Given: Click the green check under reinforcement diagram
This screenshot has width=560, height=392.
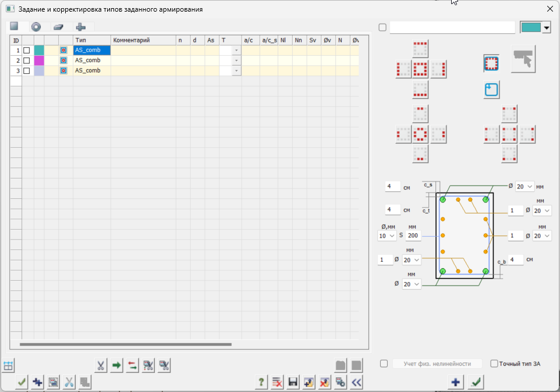Looking at the screenshot, I should click(476, 382).
